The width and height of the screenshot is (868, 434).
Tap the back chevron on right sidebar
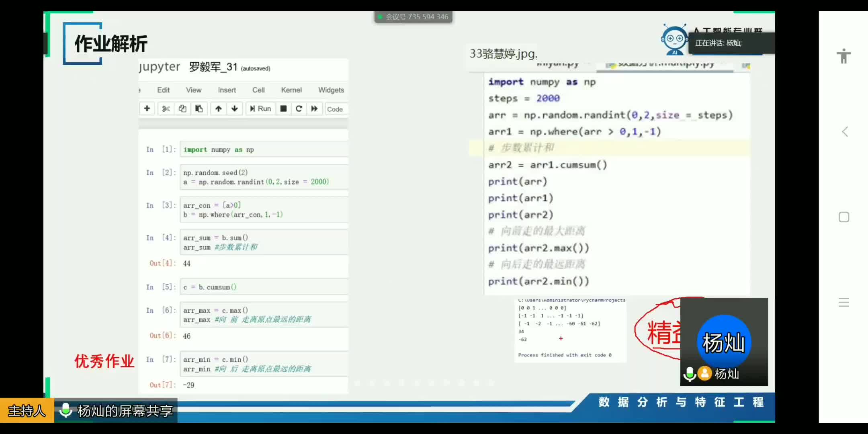point(845,132)
